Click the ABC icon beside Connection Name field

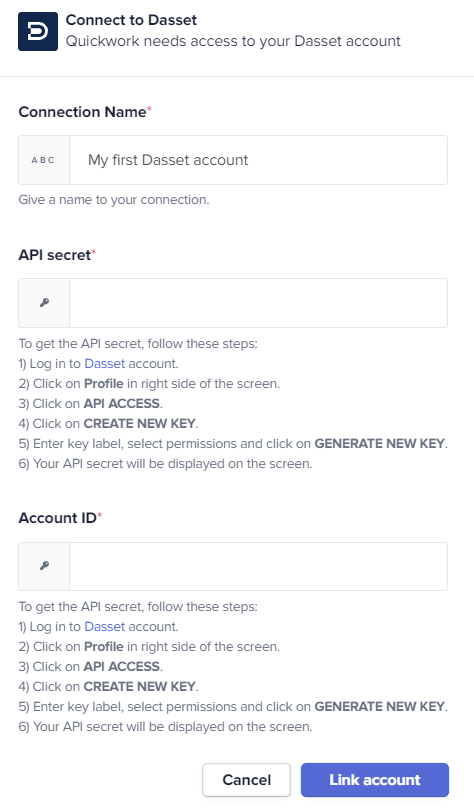pyautogui.click(x=43, y=160)
